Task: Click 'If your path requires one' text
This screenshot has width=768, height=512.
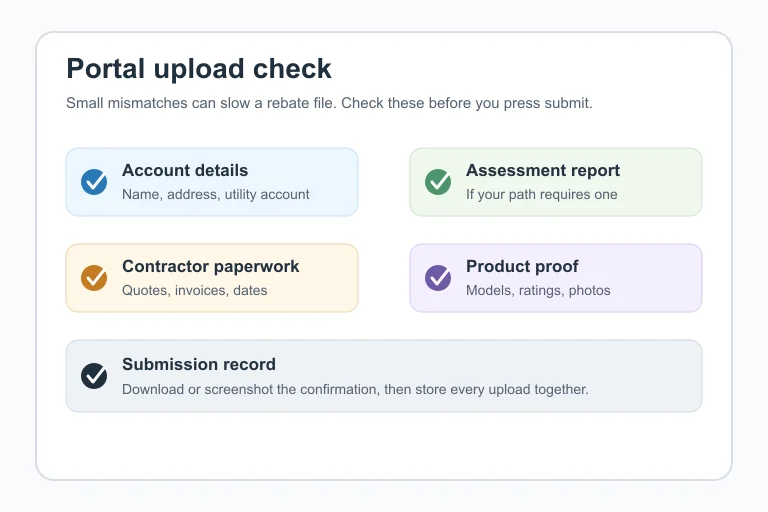Action: tap(541, 195)
